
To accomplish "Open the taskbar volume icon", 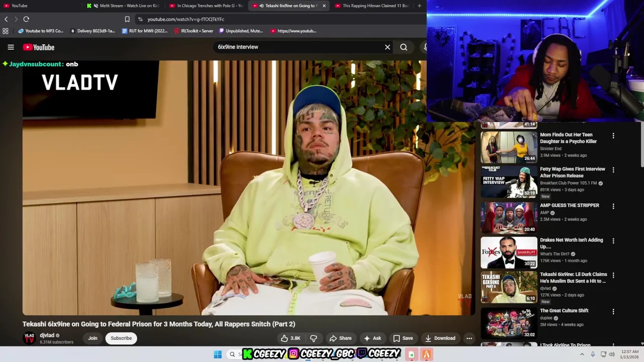I will [612, 354].
